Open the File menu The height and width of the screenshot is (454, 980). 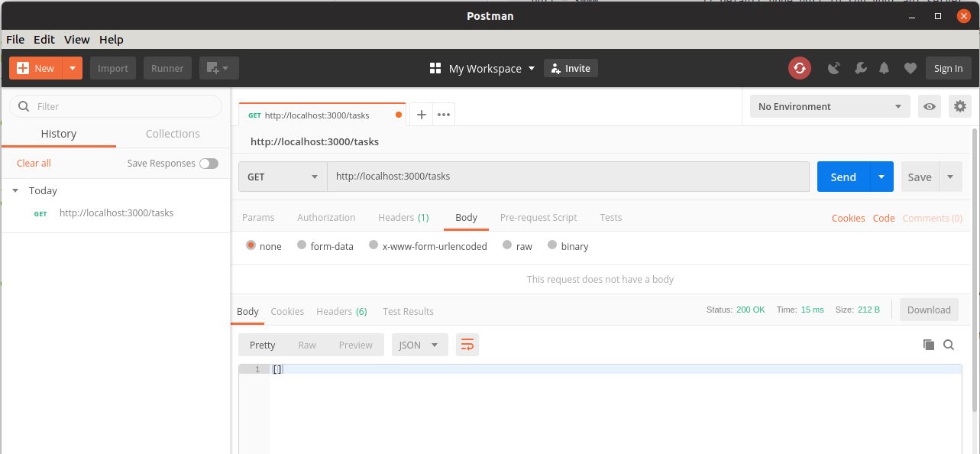pyautogui.click(x=15, y=39)
